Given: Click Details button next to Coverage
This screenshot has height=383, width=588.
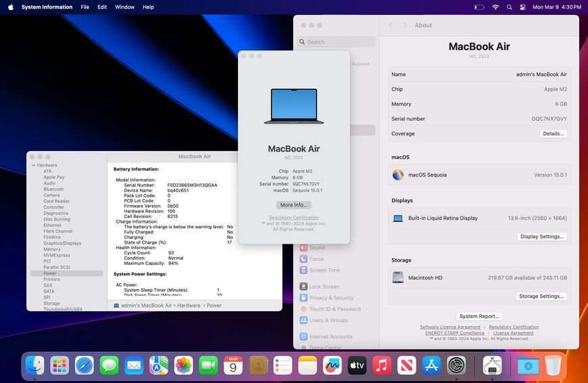Looking at the screenshot, I should click(x=553, y=133).
